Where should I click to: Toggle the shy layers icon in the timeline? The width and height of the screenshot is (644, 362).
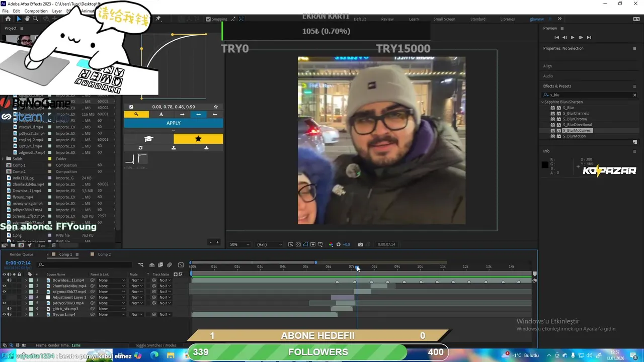click(152, 265)
